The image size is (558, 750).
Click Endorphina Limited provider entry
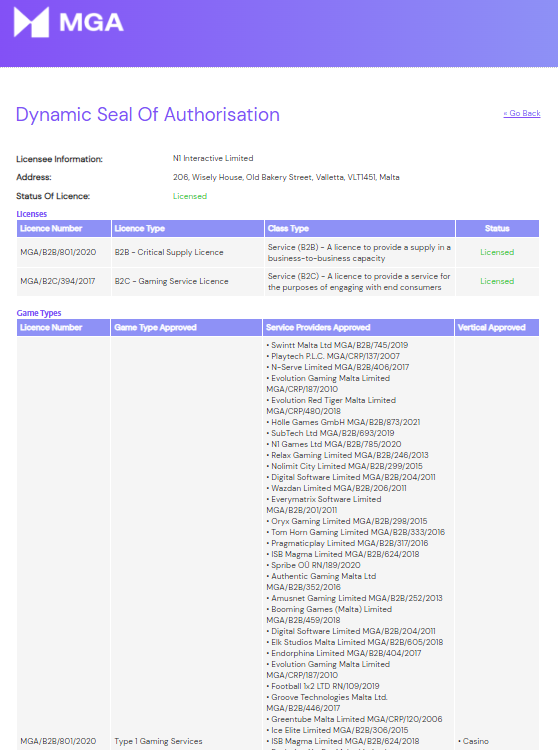click(344, 653)
